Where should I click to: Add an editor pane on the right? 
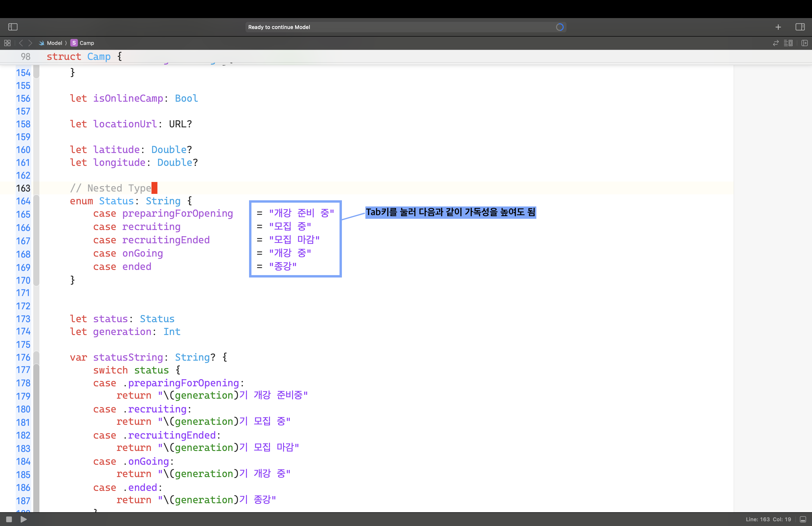click(804, 43)
